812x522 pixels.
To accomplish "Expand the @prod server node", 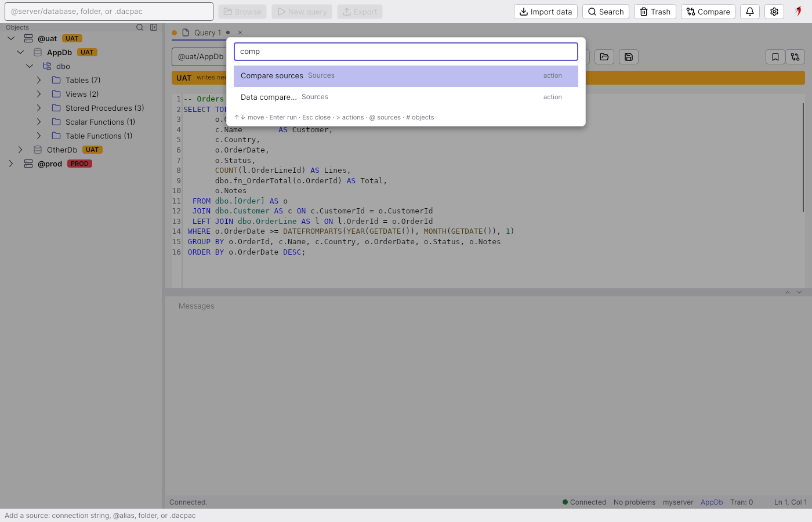I will [x=11, y=164].
